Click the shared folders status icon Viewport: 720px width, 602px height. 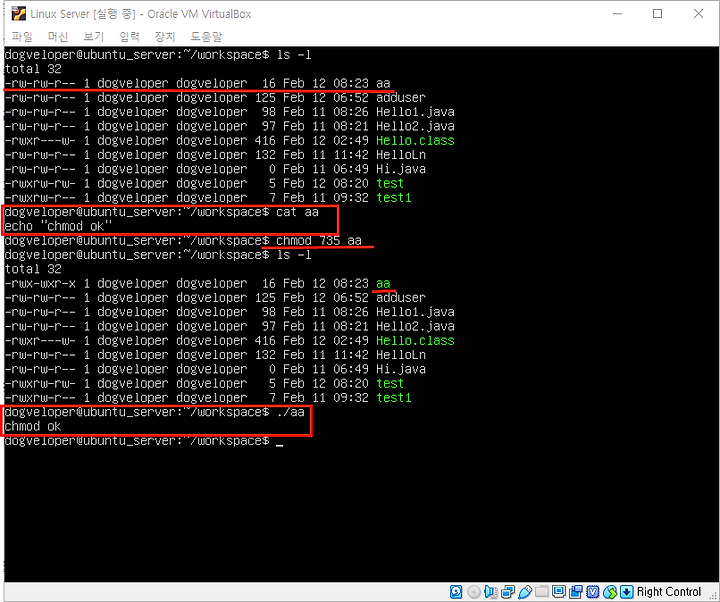(542, 591)
